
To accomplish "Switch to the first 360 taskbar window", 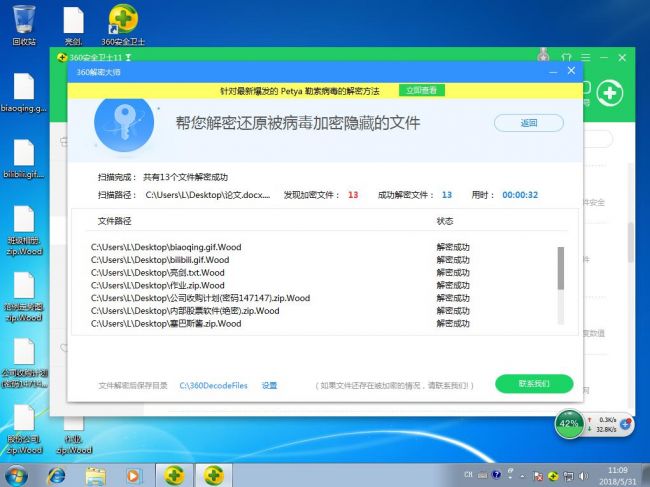I will click(x=175, y=475).
